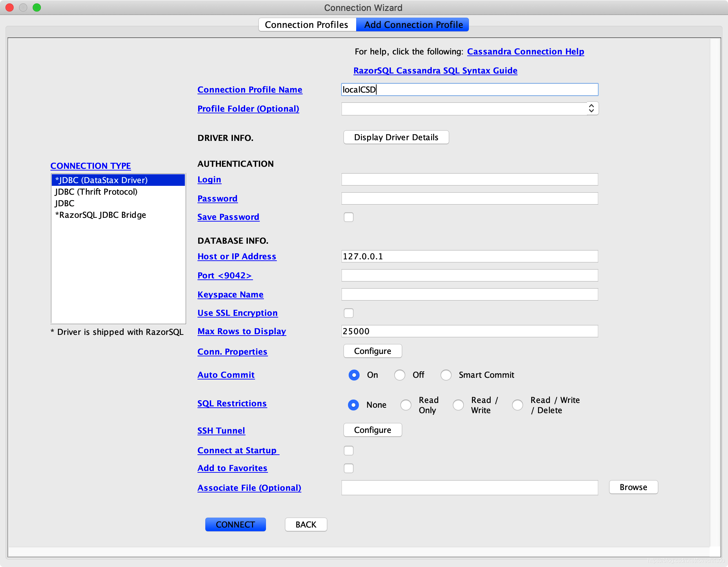Click the blue CONNECT button
Image resolution: width=728 pixels, height=567 pixels.
pos(235,524)
